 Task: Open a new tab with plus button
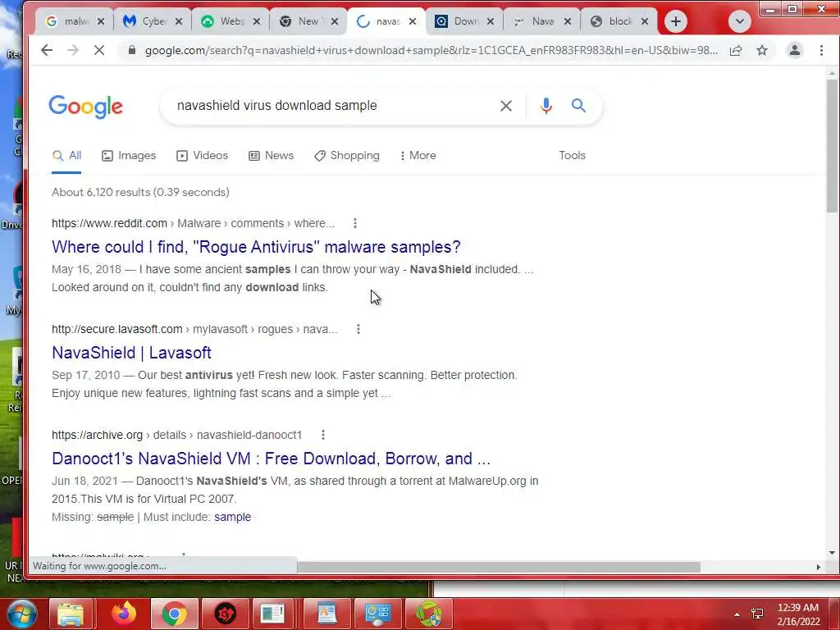(676, 21)
